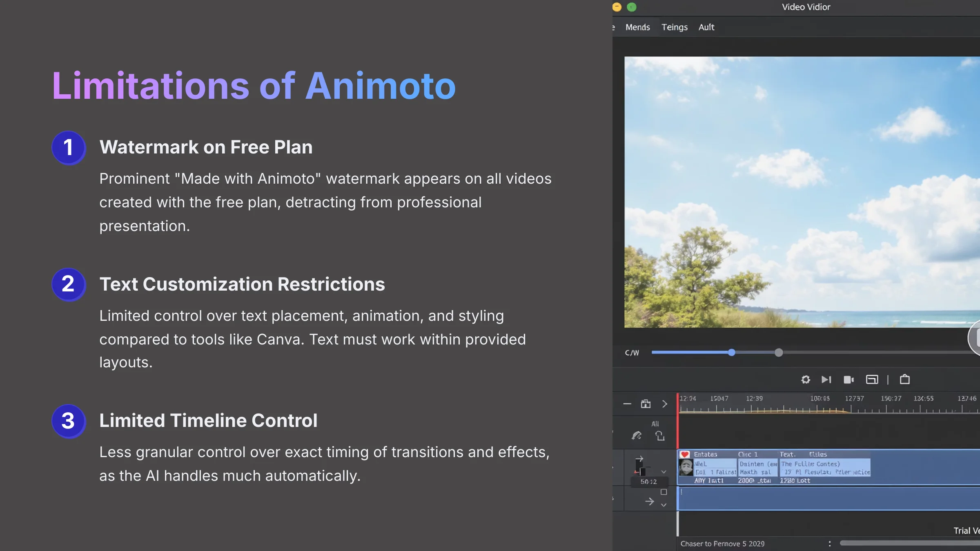This screenshot has width=980, height=551.
Task: Click the 'Watermark on Free Plan' heading
Action: coord(206,147)
